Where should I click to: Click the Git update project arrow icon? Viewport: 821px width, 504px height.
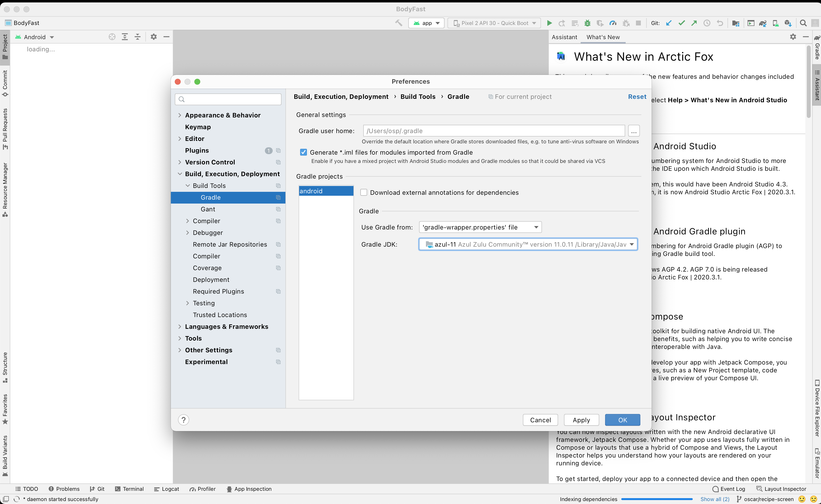pyautogui.click(x=669, y=23)
